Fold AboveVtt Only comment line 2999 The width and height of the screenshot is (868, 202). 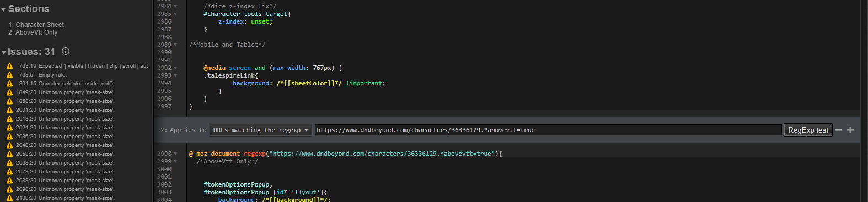[175, 162]
